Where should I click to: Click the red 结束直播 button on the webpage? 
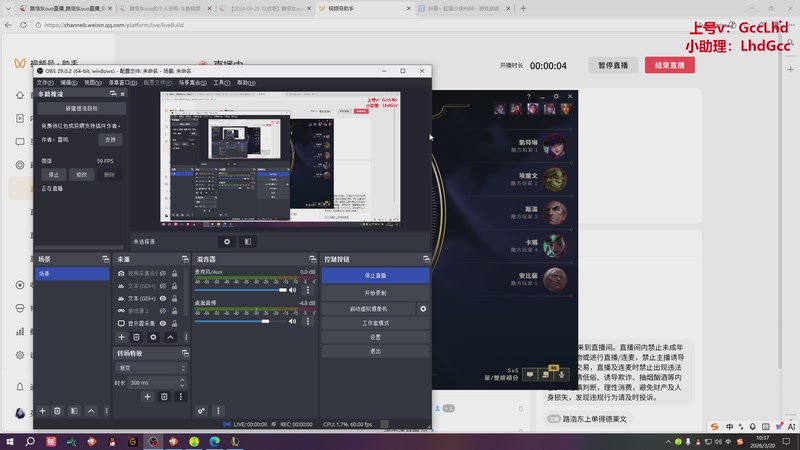pyautogui.click(x=669, y=65)
